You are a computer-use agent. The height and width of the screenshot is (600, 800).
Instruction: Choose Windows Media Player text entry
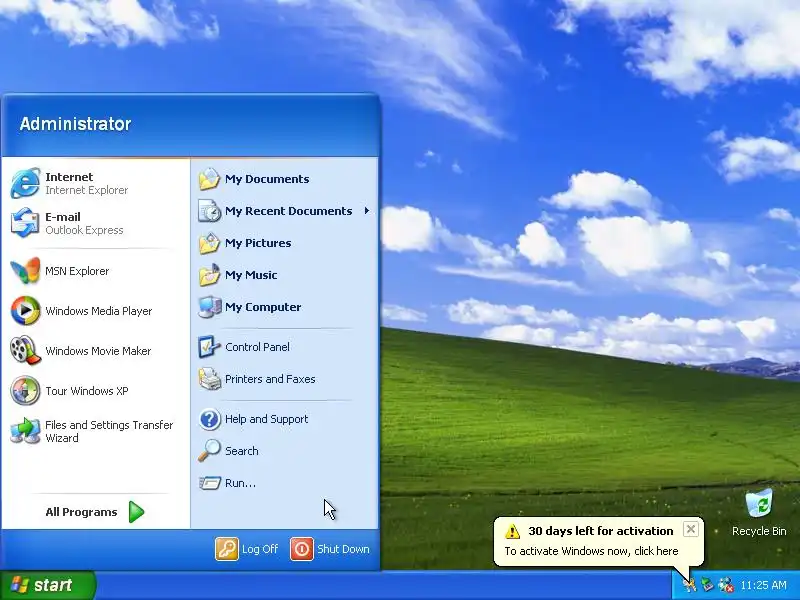[x=98, y=311]
